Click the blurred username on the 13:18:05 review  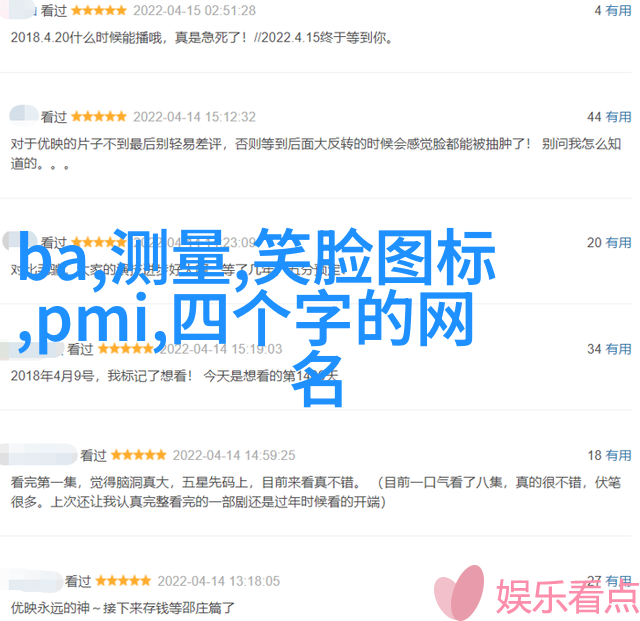pyautogui.click(x=31, y=581)
